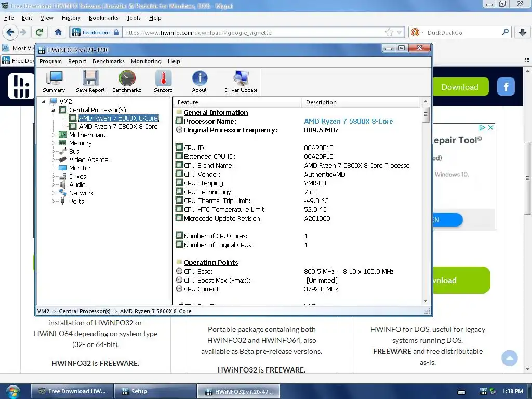Bookmark this page with the star icon
Screen dimensions: 532x399
tap(389, 33)
